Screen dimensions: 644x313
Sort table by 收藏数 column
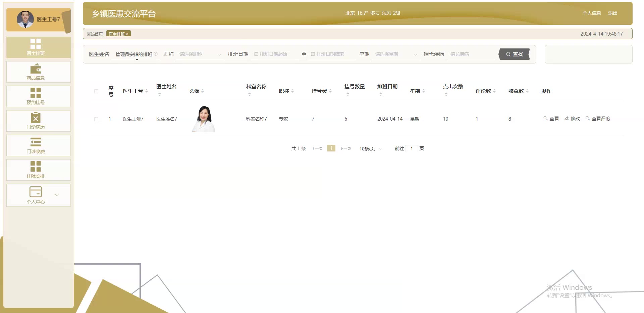[x=527, y=91]
